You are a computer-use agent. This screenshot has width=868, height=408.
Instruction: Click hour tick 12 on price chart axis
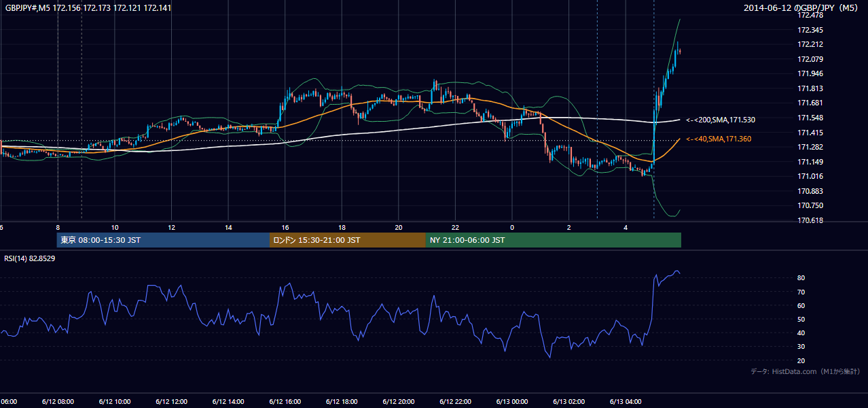pos(172,227)
